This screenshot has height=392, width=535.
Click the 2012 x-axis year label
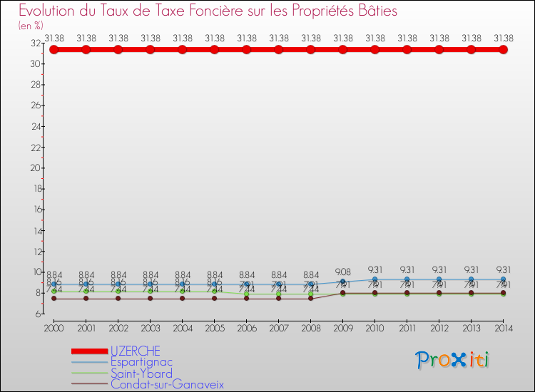point(439,329)
